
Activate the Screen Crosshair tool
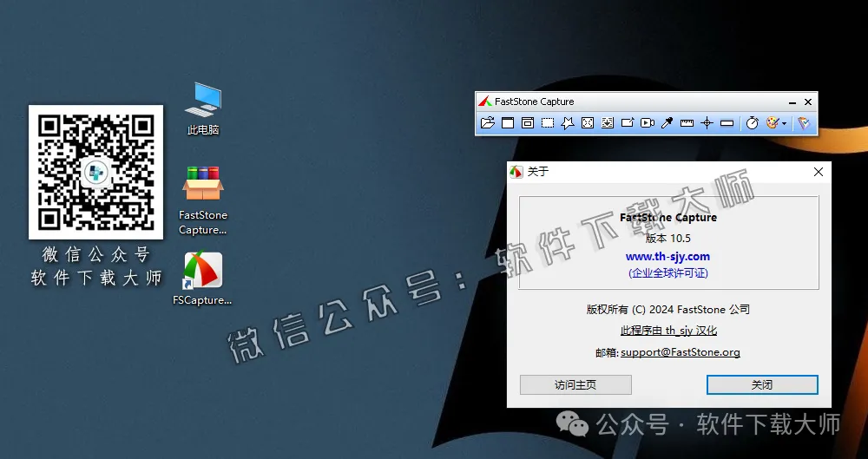[707, 123]
